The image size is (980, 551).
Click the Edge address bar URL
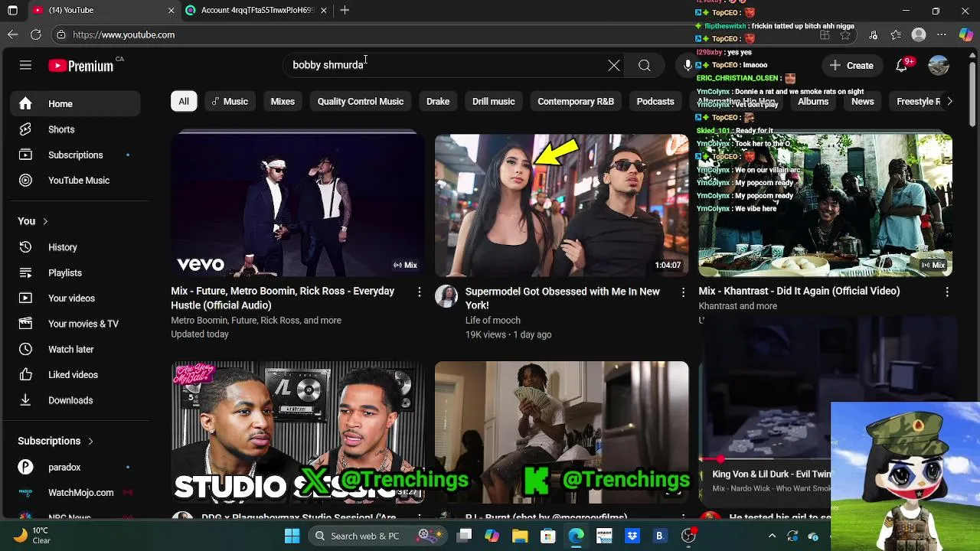pyautogui.click(x=124, y=34)
